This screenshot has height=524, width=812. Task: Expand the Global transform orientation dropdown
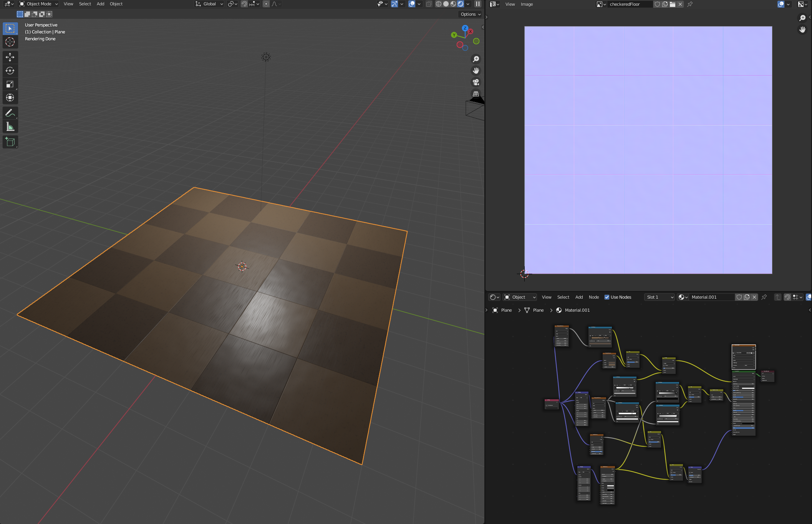209,4
